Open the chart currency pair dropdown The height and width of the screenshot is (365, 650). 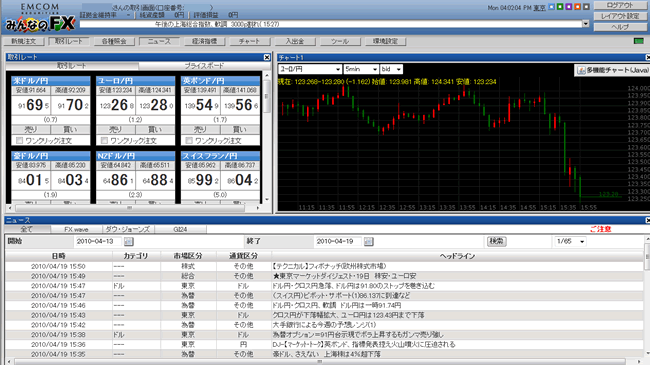click(x=310, y=69)
